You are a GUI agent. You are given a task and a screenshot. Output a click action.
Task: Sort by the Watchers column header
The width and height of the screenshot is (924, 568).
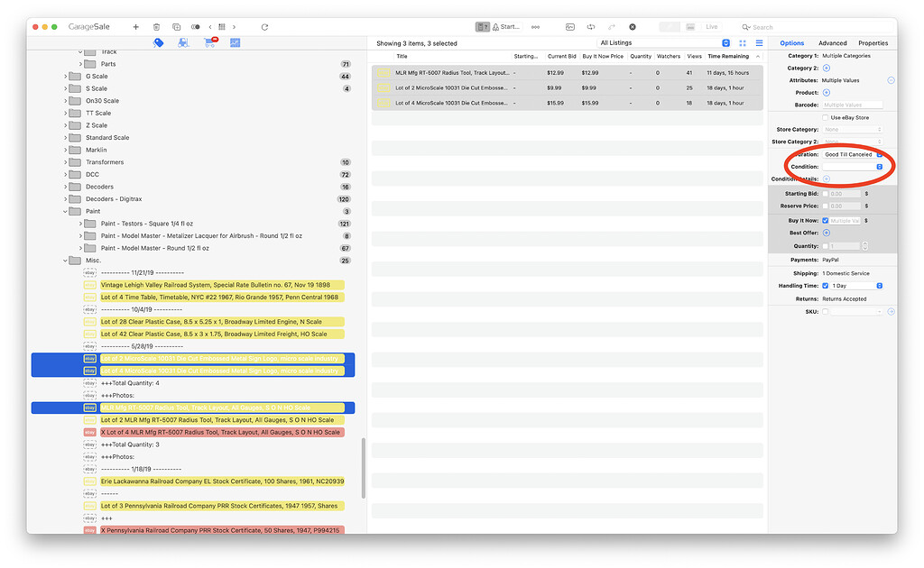(669, 57)
